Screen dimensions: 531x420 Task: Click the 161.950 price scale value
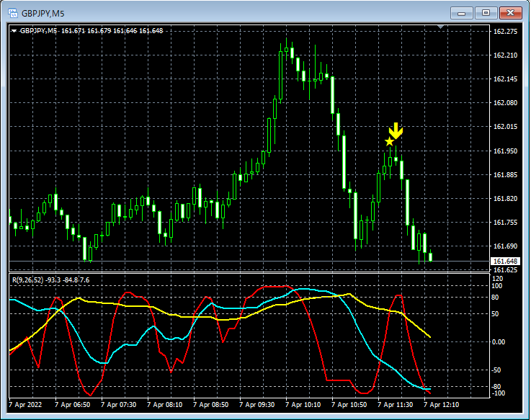click(x=505, y=151)
